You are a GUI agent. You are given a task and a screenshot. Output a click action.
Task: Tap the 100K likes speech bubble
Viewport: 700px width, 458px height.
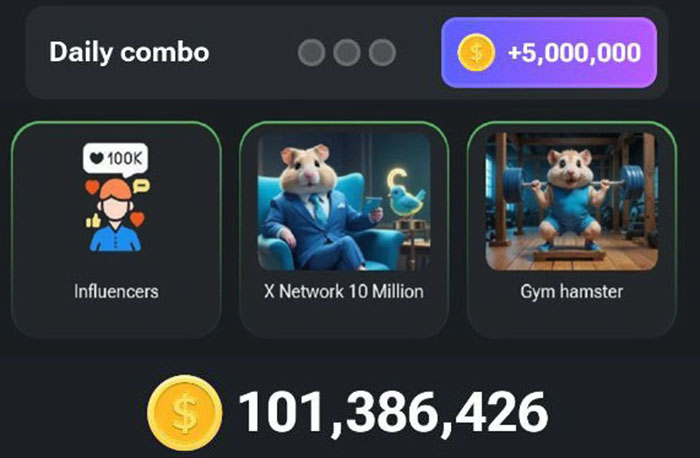pyautogui.click(x=116, y=158)
